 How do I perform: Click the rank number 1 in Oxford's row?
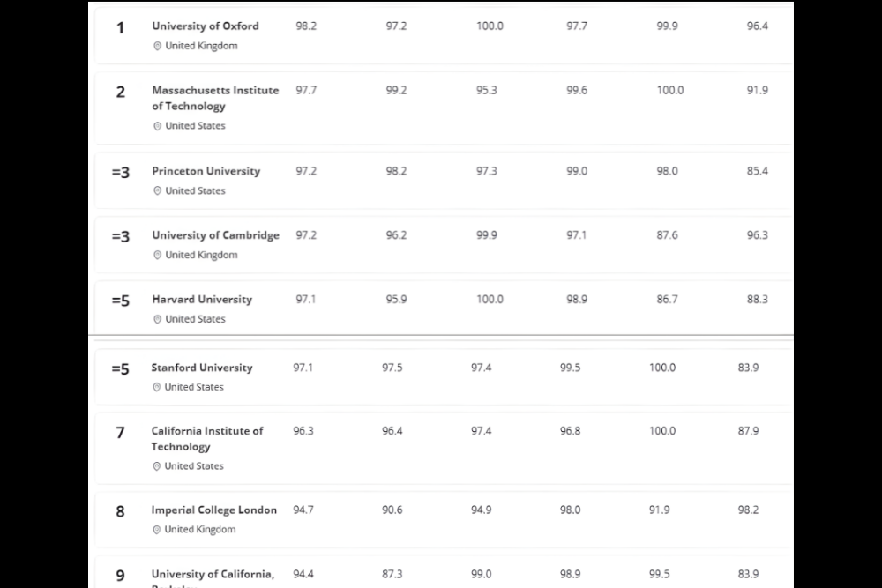point(121,28)
